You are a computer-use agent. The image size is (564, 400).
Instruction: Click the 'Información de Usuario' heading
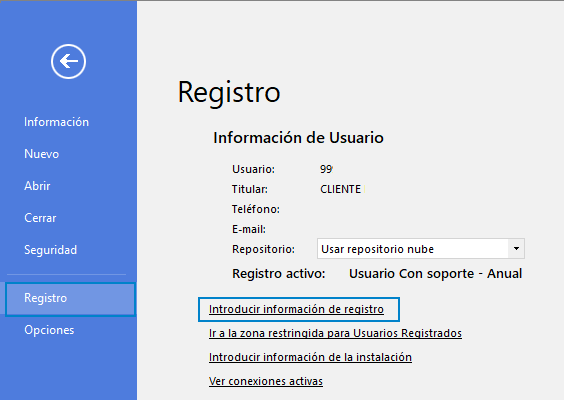[299, 138]
